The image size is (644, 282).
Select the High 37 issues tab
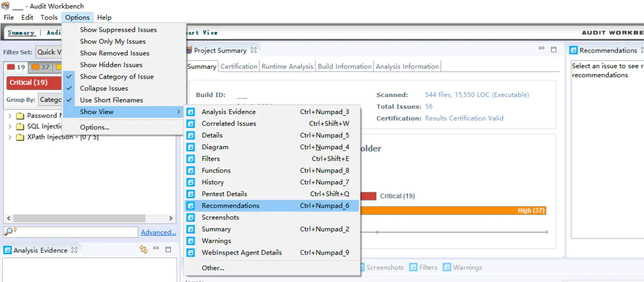point(40,68)
